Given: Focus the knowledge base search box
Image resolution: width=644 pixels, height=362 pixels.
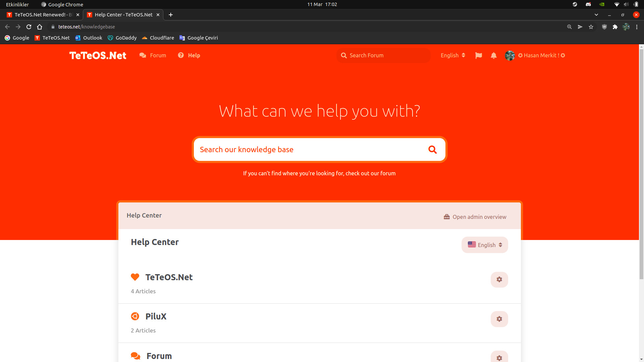Looking at the screenshot, I should (x=319, y=149).
